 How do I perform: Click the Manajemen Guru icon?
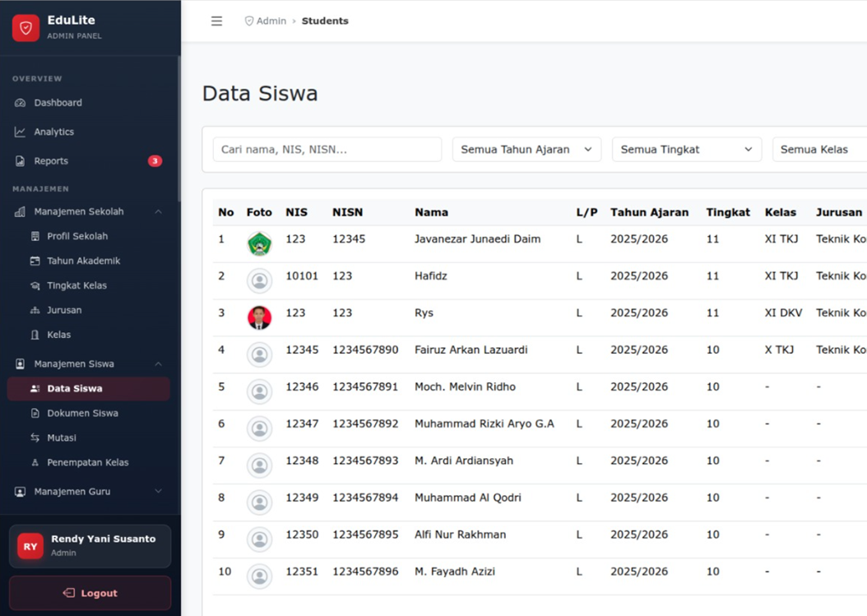click(x=20, y=492)
